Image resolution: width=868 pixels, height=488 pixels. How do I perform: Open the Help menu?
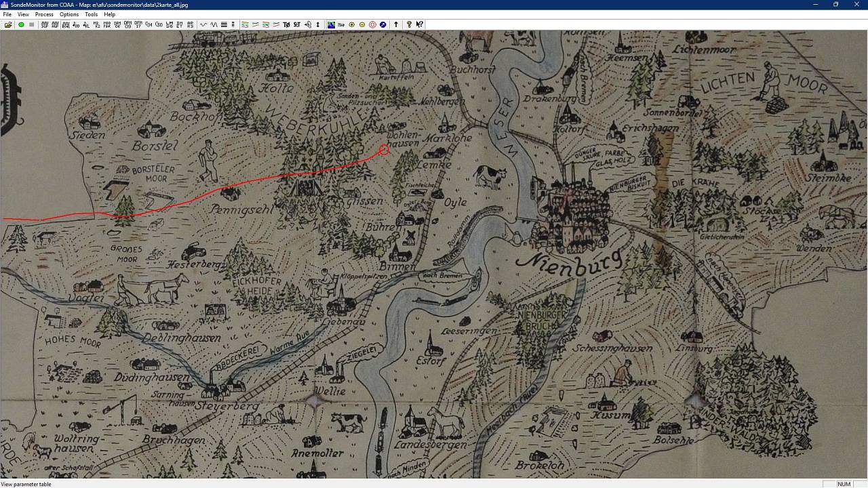click(109, 14)
